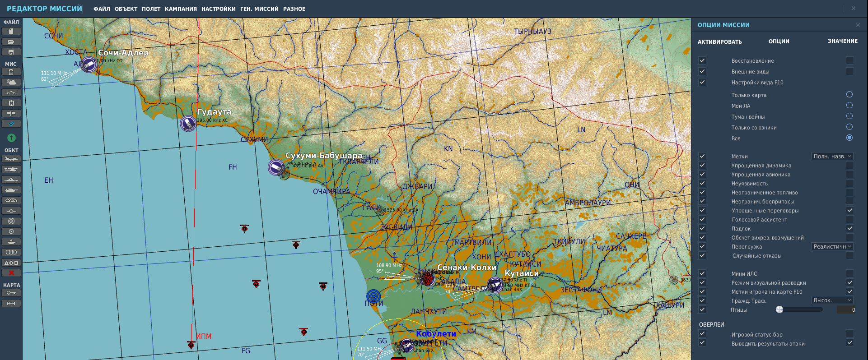Click the green fly mission arrow button
The height and width of the screenshot is (360, 868).
tap(11, 138)
